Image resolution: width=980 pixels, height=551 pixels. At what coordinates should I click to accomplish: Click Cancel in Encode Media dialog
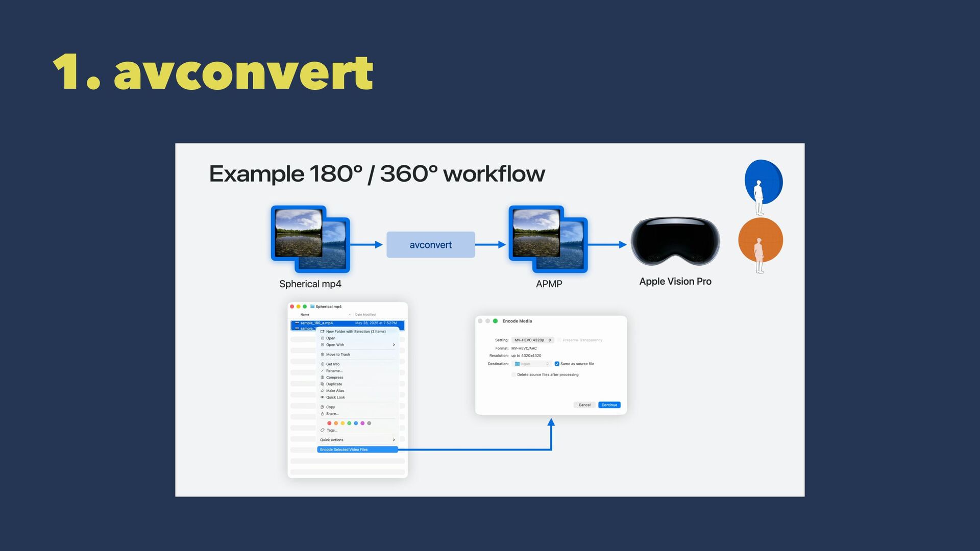click(584, 405)
